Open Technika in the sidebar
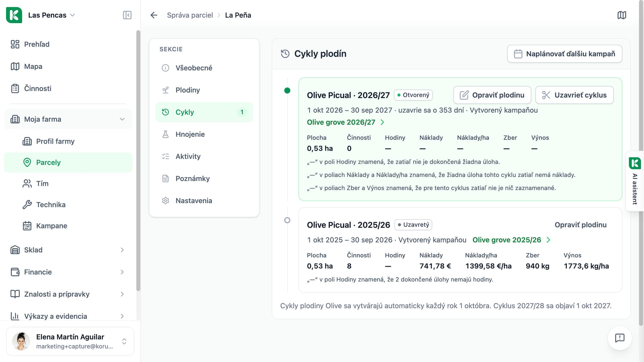Image resolution: width=644 pixels, height=362 pixels. click(x=68, y=204)
